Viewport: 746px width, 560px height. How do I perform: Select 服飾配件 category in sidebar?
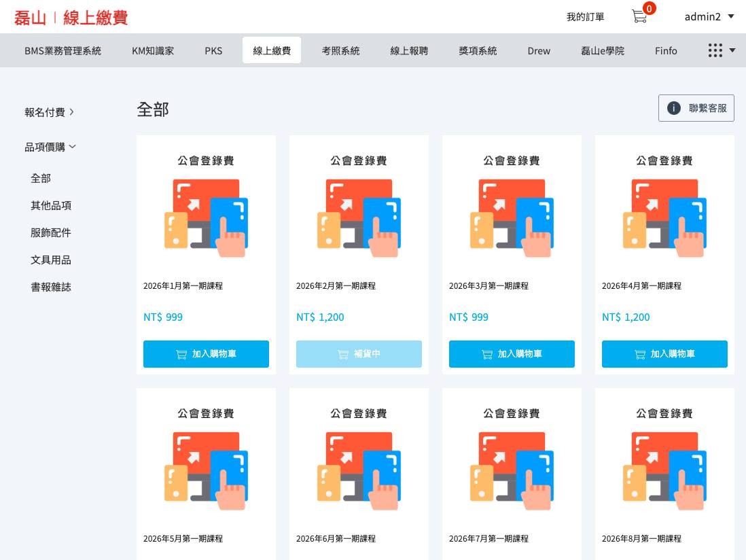tap(51, 232)
